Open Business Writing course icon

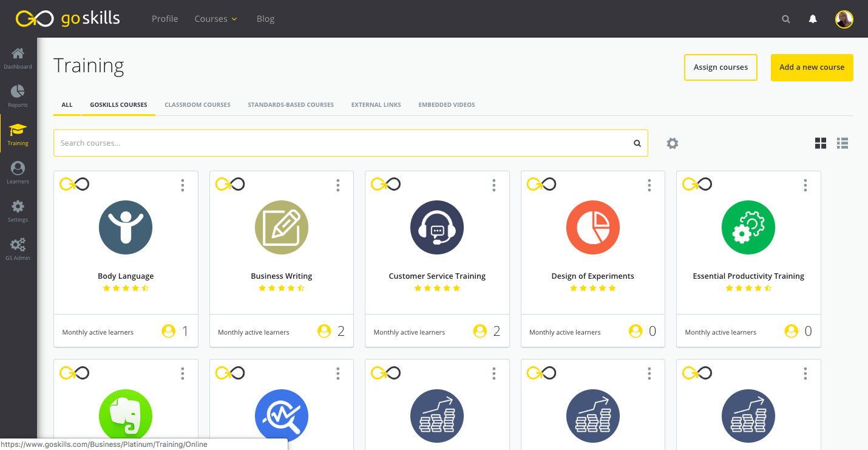click(x=282, y=228)
